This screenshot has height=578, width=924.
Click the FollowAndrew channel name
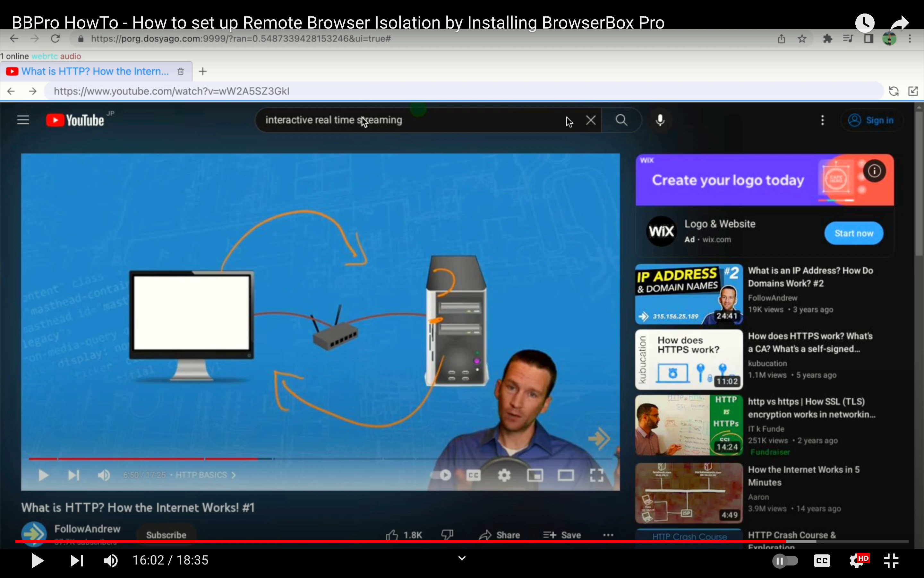point(87,529)
